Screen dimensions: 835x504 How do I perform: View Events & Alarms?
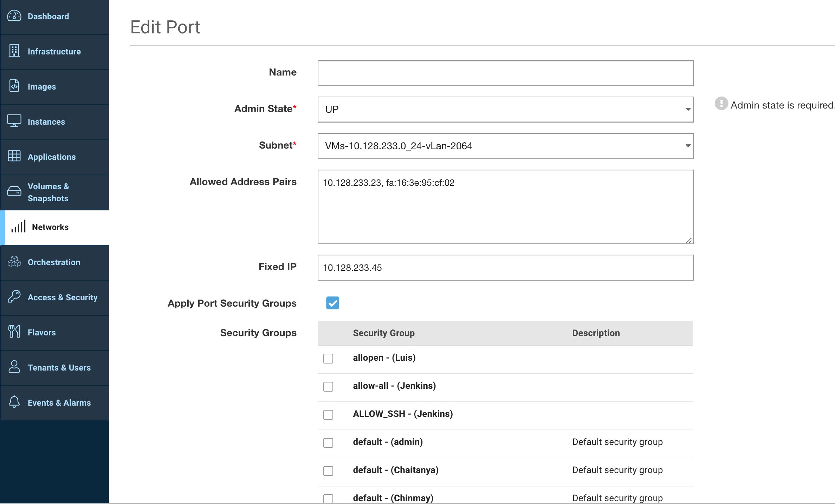coord(55,403)
